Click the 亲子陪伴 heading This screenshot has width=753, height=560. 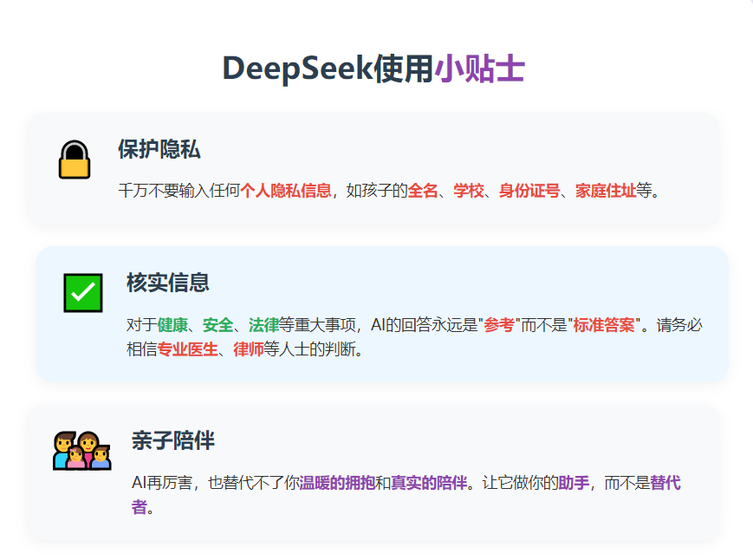coord(173,440)
